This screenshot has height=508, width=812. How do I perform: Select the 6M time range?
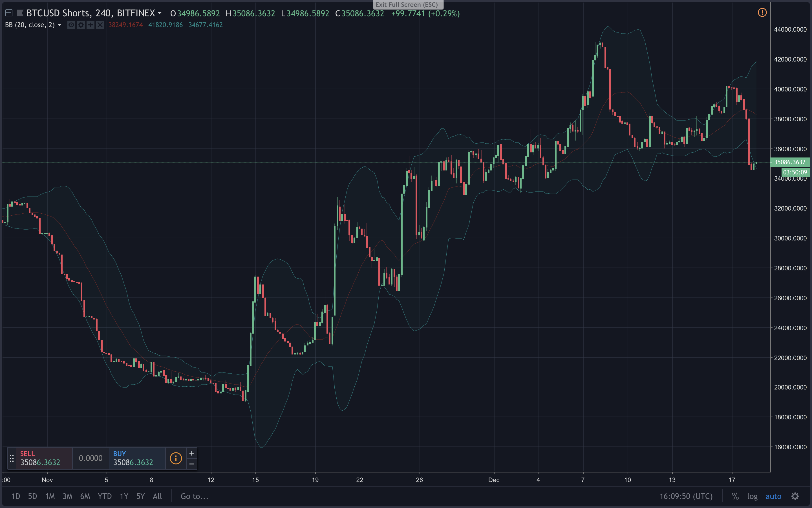pyautogui.click(x=85, y=496)
